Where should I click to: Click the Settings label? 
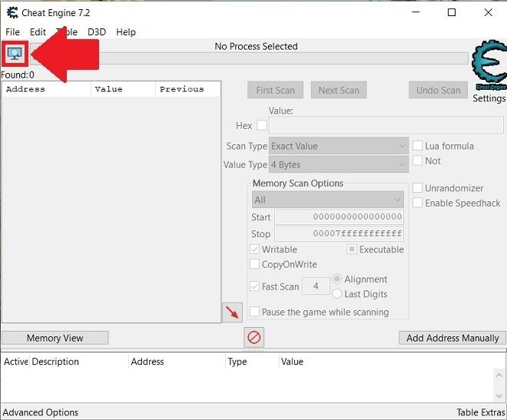tap(489, 98)
